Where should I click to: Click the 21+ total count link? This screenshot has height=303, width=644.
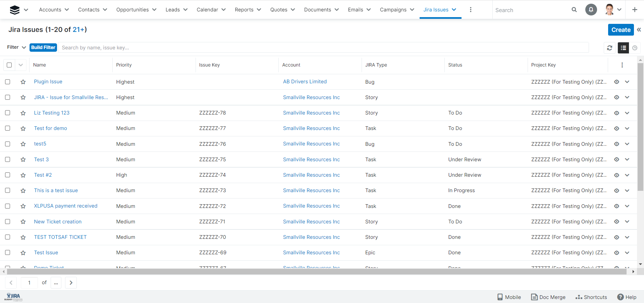click(x=78, y=30)
